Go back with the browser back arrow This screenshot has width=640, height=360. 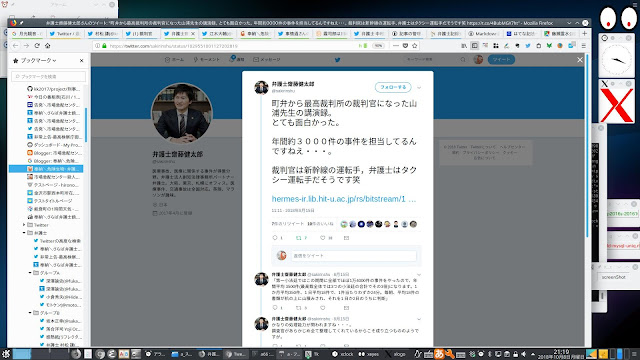click(16, 46)
